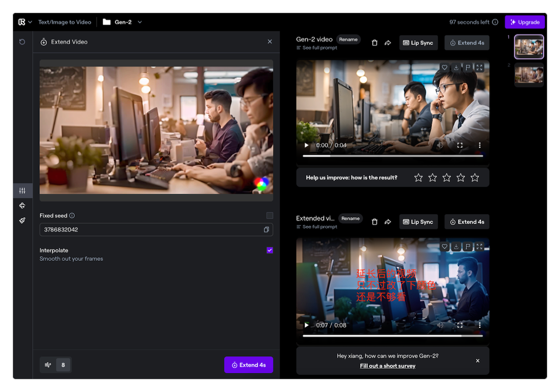
Task: Click the stopwatch icon beside Extend Video title
Action: click(44, 42)
